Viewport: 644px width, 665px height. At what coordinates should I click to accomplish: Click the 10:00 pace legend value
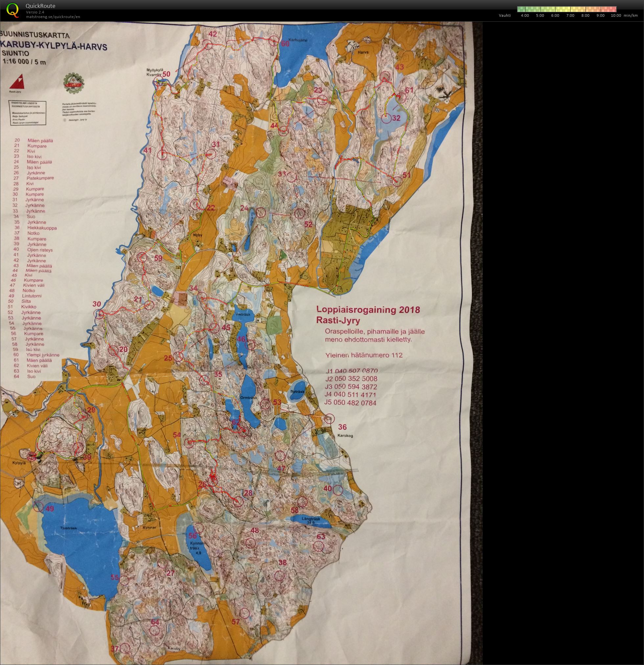click(x=616, y=15)
